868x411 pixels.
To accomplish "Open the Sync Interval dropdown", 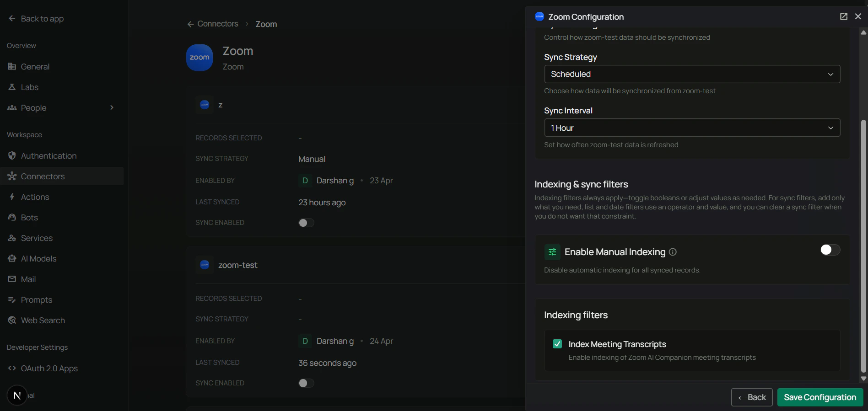I will click(692, 128).
